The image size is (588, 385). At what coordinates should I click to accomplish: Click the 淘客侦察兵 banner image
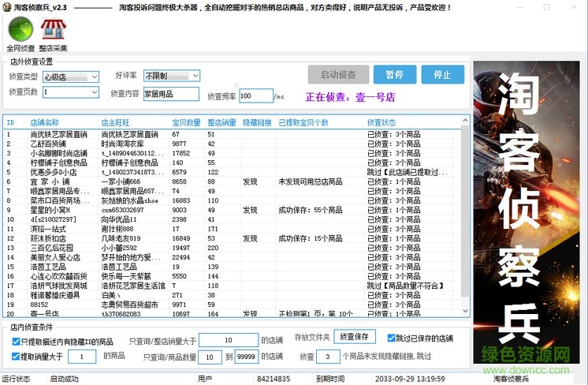[529, 213]
